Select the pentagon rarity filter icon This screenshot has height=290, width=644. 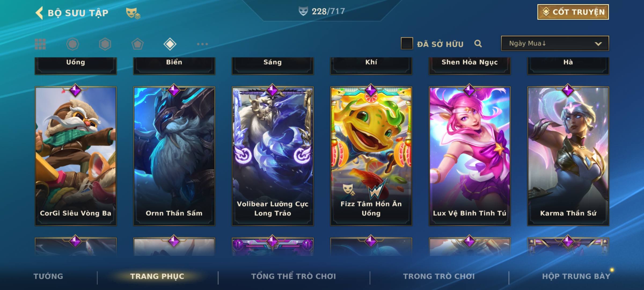(137, 44)
